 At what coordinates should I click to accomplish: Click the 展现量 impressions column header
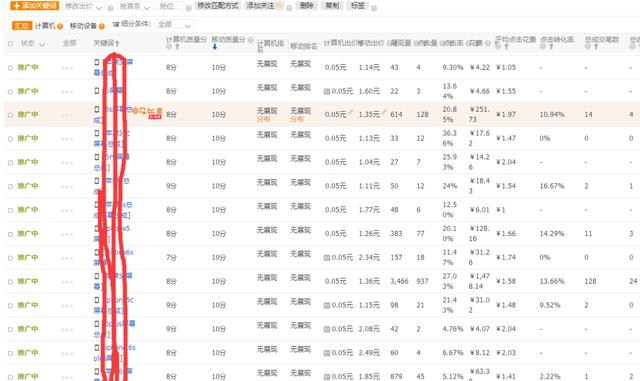[x=400, y=43]
